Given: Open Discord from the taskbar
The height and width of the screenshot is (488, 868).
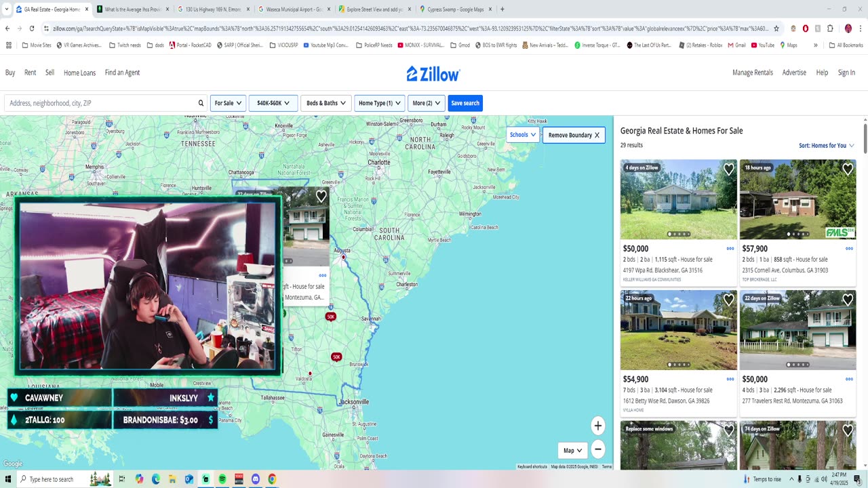Looking at the screenshot, I should pyautogui.click(x=255, y=479).
